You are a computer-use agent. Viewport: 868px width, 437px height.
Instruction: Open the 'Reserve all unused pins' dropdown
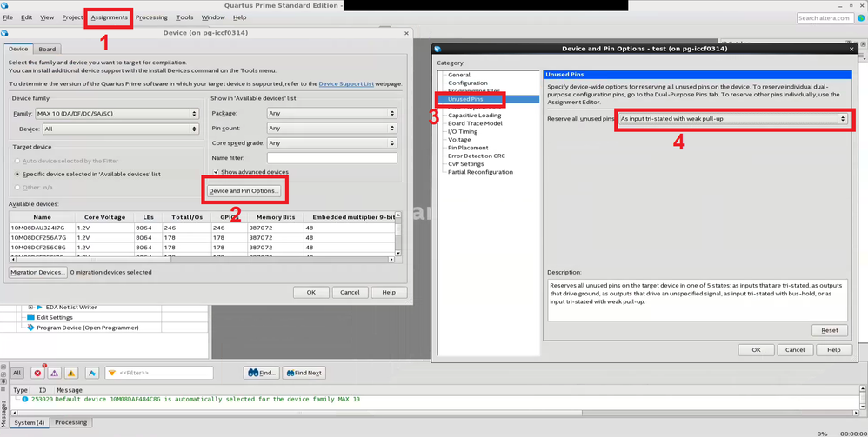point(732,119)
